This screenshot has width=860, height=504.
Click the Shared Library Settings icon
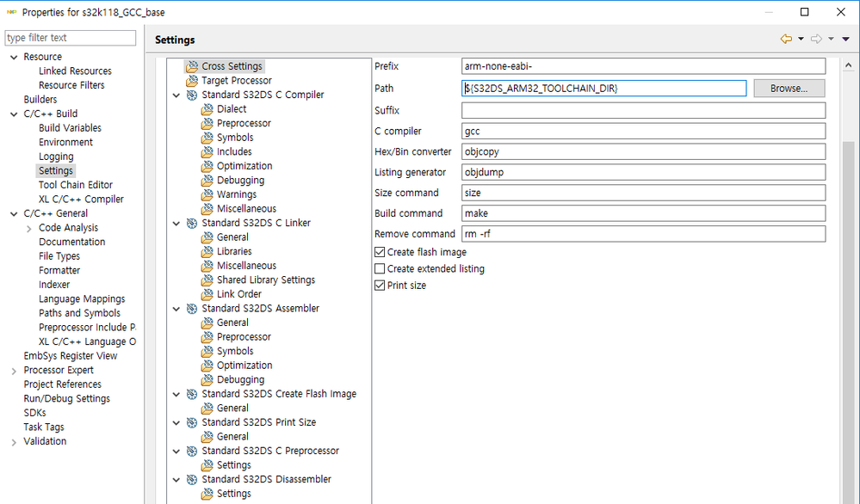pyautogui.click(x=207, y=280)
